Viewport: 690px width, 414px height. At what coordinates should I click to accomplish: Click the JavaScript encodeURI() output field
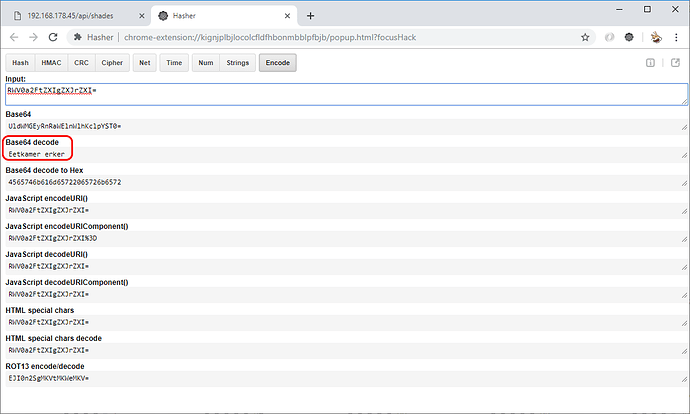coord(348,210)
